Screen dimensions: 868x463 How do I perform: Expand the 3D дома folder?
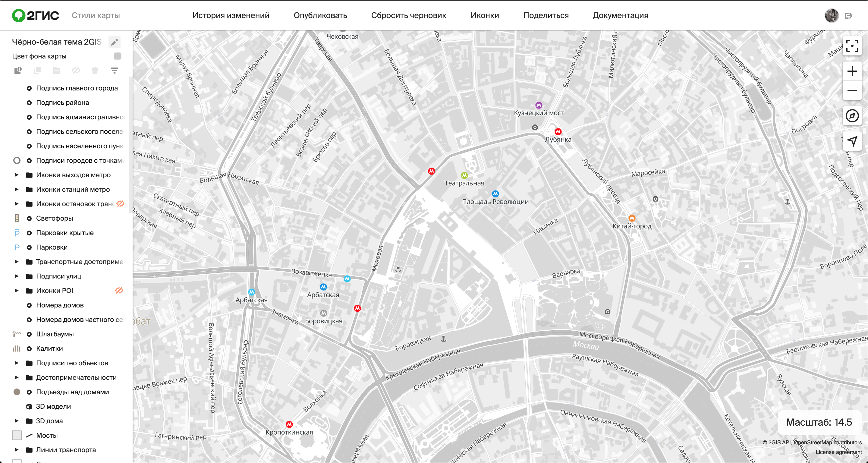click(x=17, y=420)
